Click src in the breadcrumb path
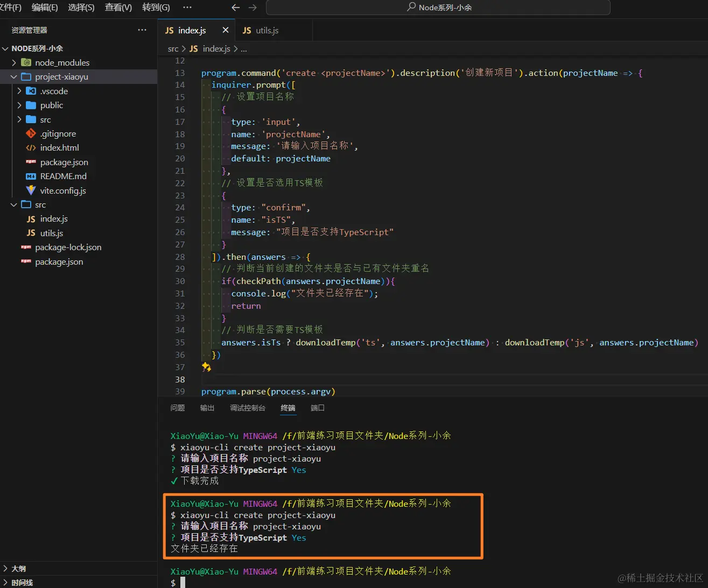The image size is (708, 588). [x=173, y=49]
